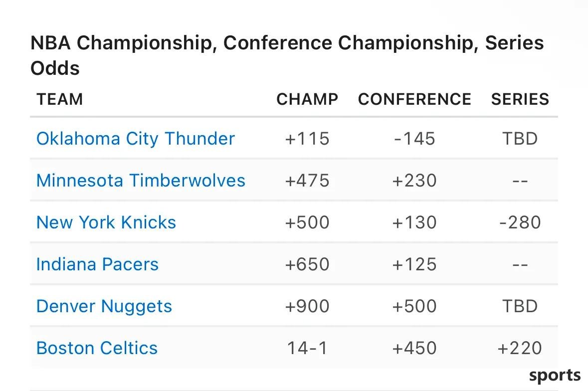
Task: Click the SERIES column header
Action: point(520,99)
